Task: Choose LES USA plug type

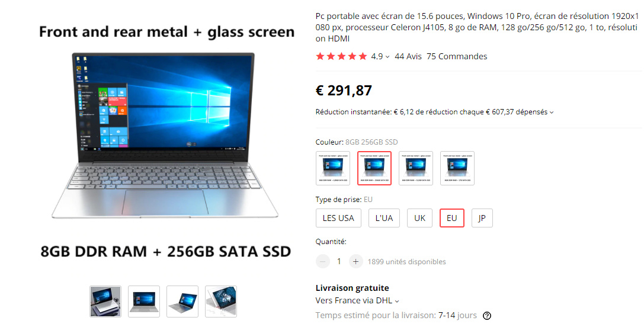Action: 338,218
